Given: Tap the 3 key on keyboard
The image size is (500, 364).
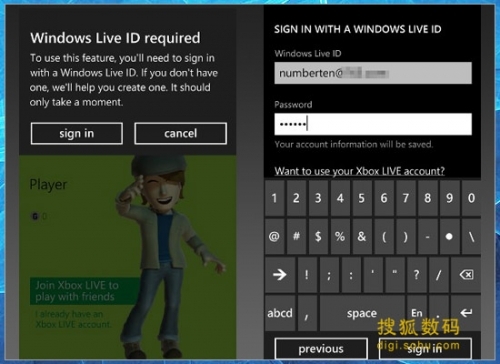Looking at the screenshot, I should pos(318,198).
